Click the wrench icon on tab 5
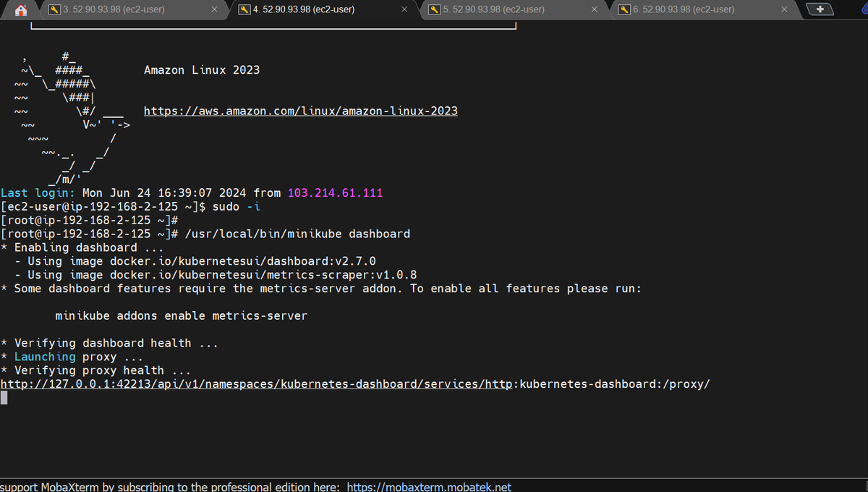The image size is (868, 492). 434,9
